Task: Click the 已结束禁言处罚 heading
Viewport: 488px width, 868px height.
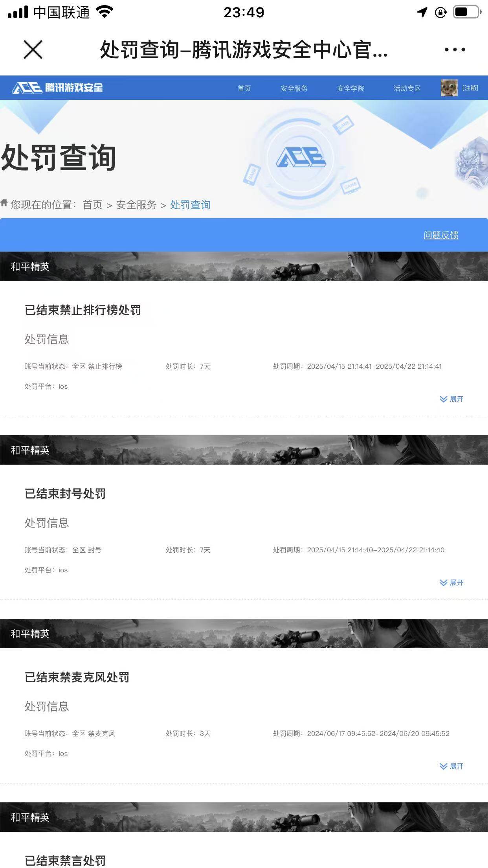Action: coord(65,861)
